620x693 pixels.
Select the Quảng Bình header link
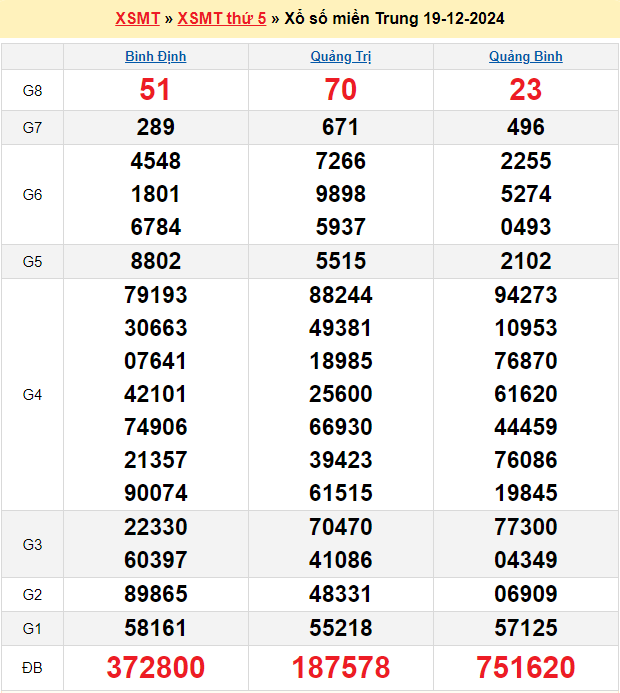(x=525, y=56)
